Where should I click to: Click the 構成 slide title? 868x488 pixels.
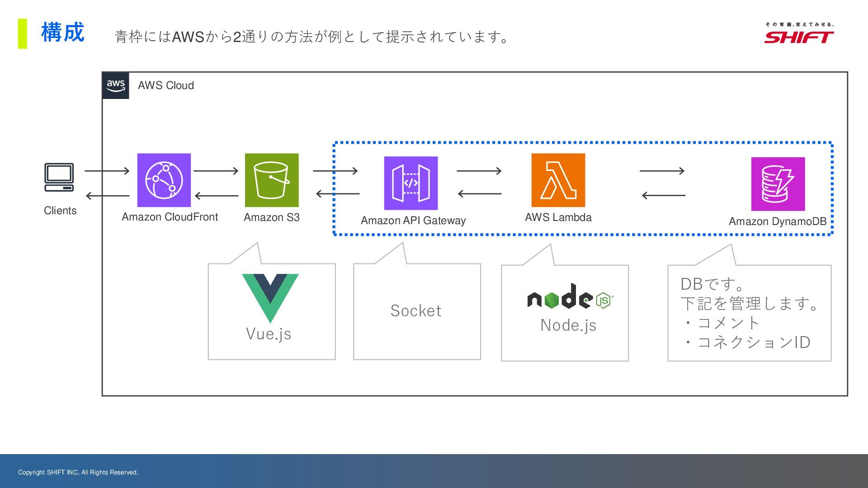point(62,33)
